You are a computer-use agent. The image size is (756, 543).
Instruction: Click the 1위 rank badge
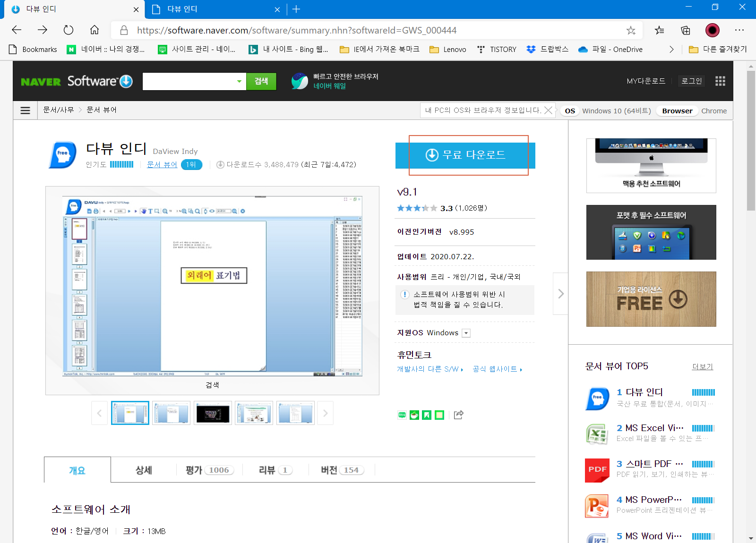click(191, 165)
